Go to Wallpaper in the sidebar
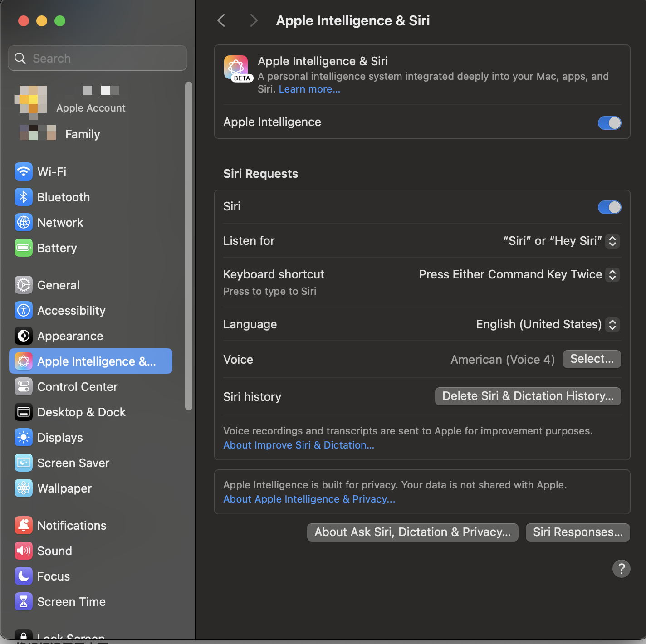 tap(64, 488)
